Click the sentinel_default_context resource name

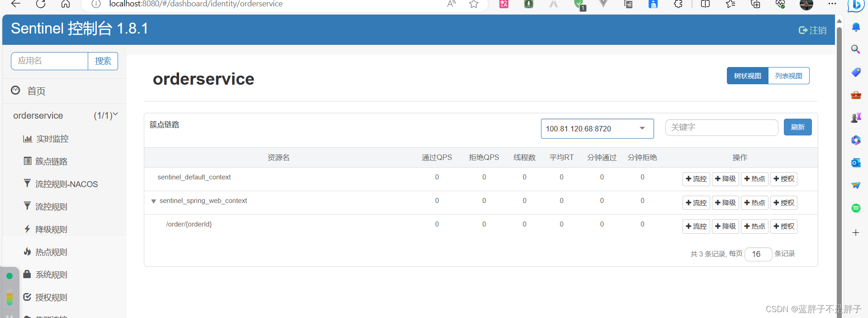coord(194,177)
